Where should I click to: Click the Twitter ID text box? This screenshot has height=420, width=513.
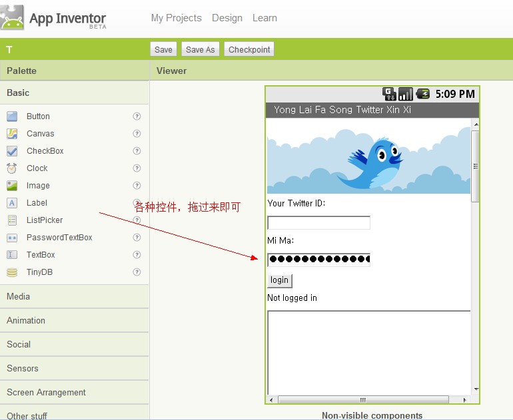point(318,222)
